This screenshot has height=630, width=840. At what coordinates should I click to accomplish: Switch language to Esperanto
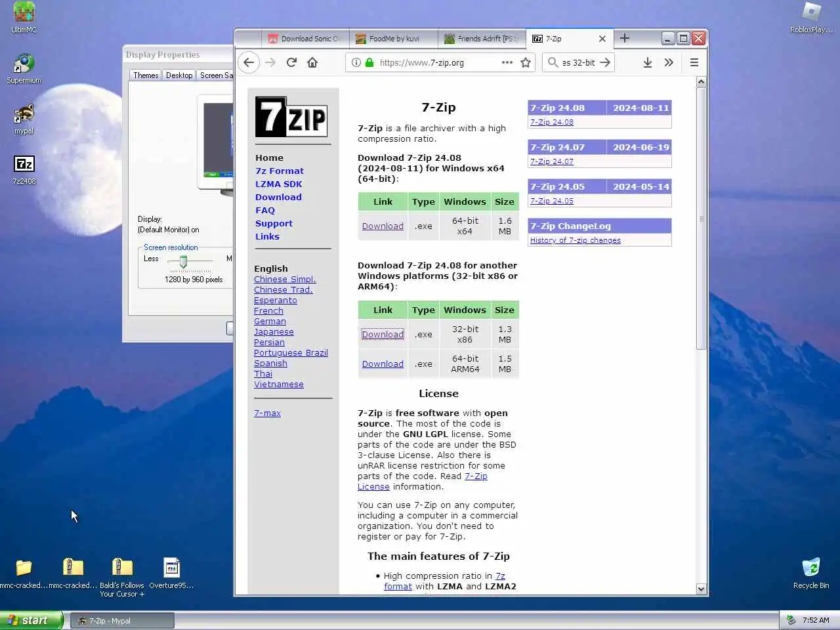click(x=276, y=301)
